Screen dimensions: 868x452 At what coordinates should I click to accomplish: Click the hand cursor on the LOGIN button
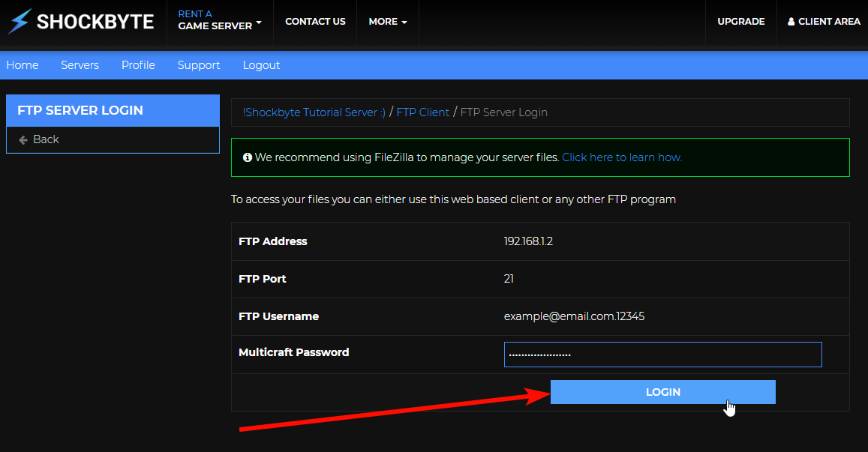(x=729, y=406)
